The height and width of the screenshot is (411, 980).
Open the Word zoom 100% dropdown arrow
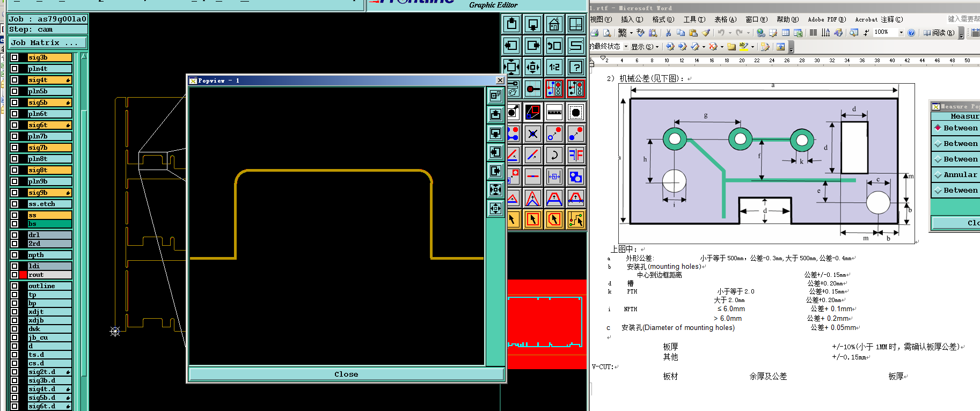coord(901,32)
